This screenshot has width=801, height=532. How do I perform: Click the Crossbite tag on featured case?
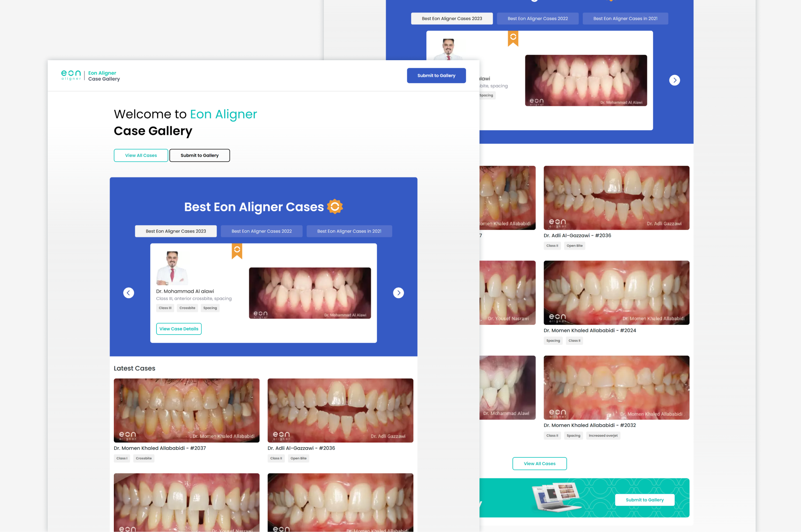(x=187, y=308)
